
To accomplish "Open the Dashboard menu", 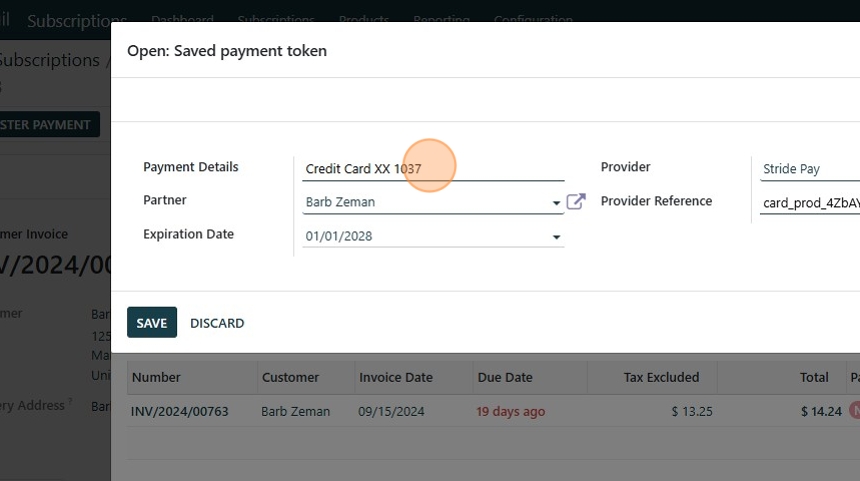I will click(182, 20).
